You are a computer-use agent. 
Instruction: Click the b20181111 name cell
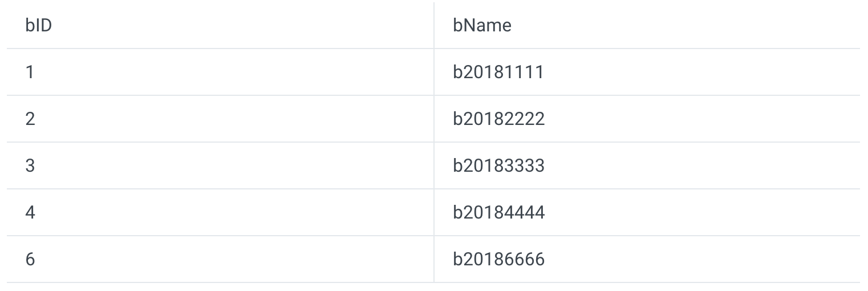[498, 72]
